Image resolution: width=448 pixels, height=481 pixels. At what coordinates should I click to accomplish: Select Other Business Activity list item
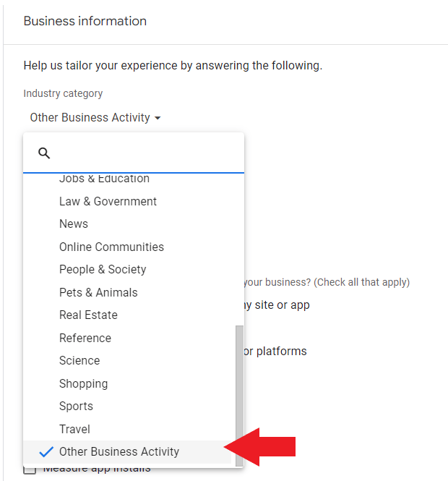tap(119, 452)
